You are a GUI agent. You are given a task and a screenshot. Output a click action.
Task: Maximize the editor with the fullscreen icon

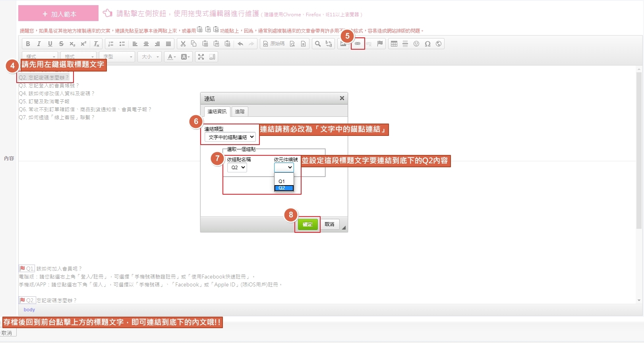click(201, 57)
